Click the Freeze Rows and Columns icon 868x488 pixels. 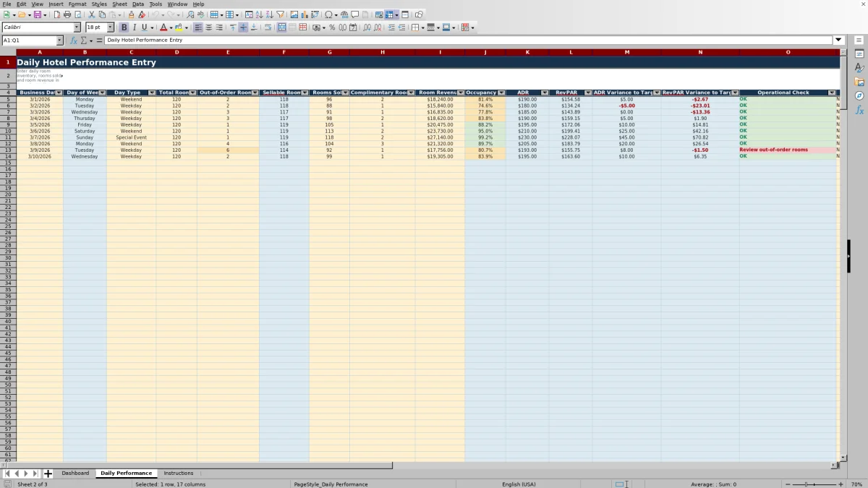pos(389,14)
